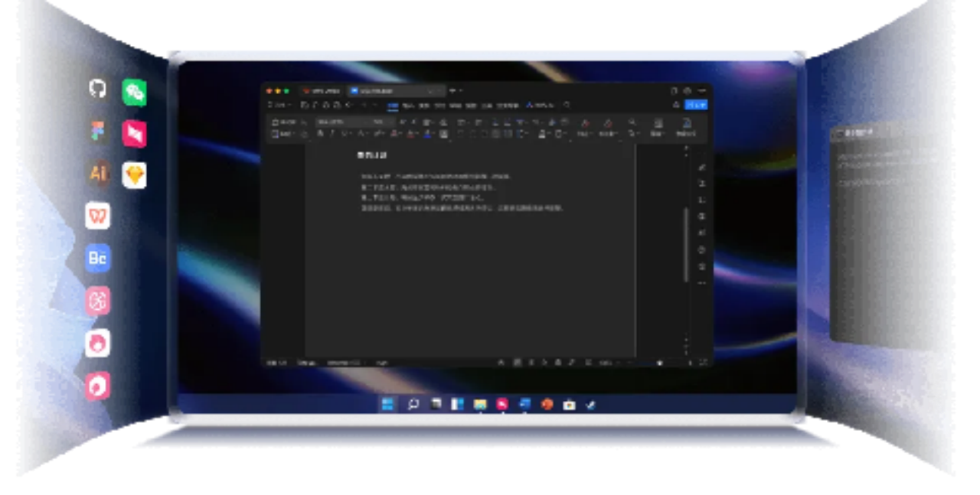Launch WeChat from the side panel
Image resolution: width=980 pixels, height=495 pixels.
[134, 93]
